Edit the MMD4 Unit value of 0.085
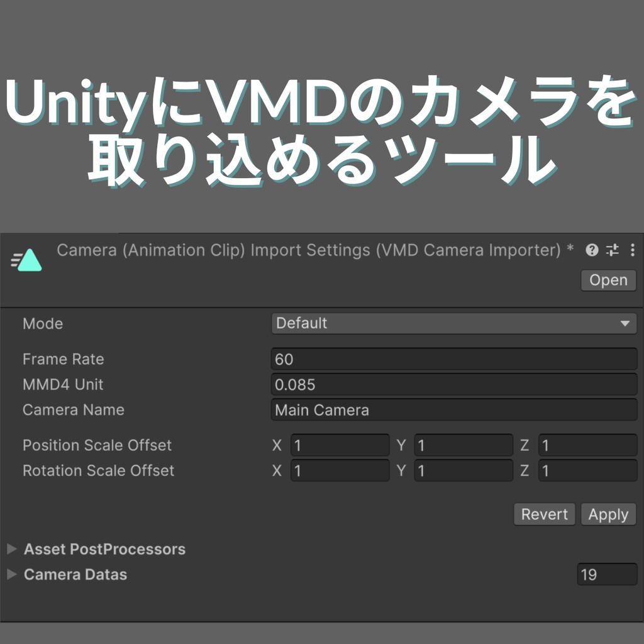The height and width of the screenshot is (644, 644). coord(453,384)
